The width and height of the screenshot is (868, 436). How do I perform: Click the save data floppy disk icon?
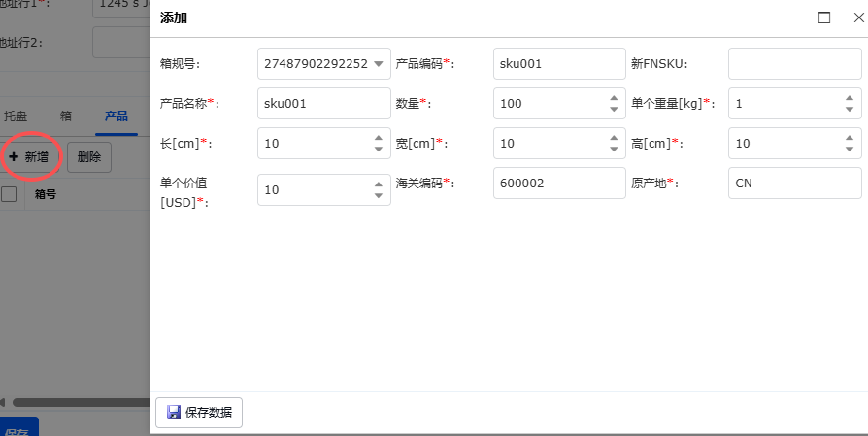[x=174, y=412]
